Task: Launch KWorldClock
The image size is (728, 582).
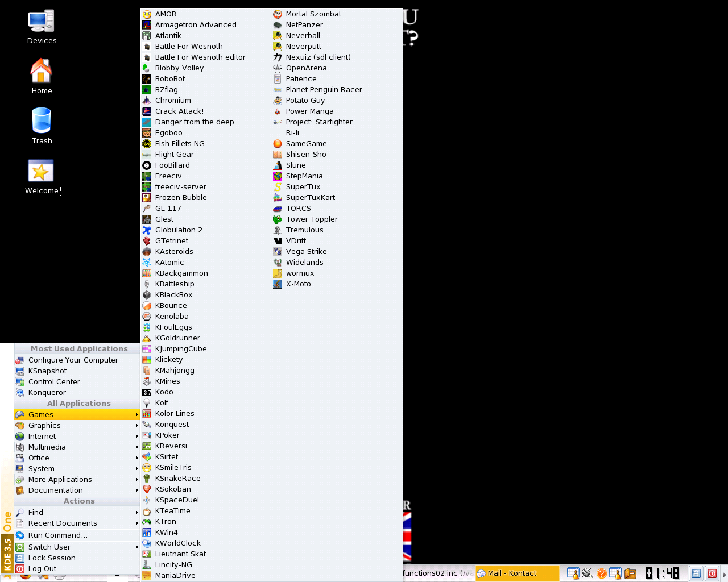Action: [206, 543]
